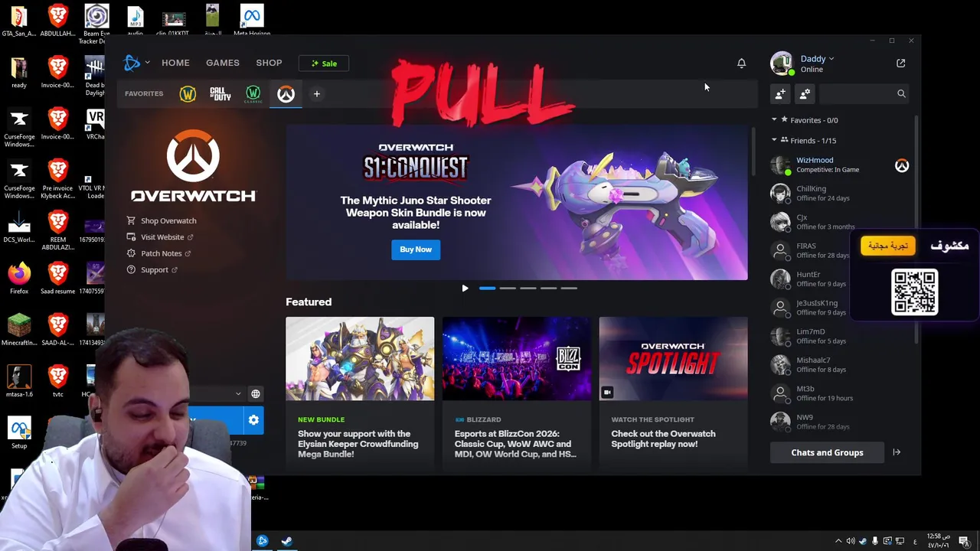Open Chats and Groups

click(827, 452)
